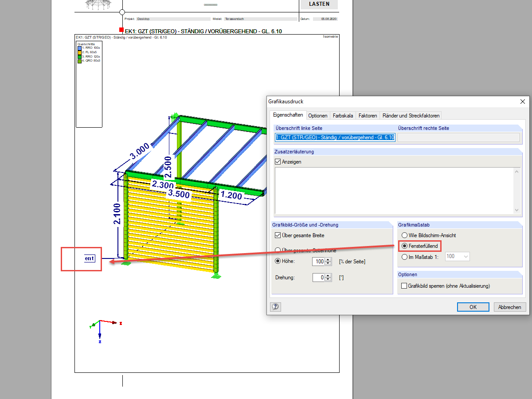Select the Fensterfüllend radio button

pyautogui.click(x=404, y=246)
